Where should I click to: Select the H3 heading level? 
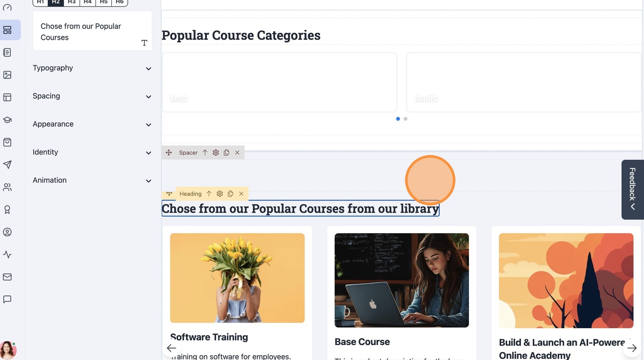pos(72,2)
